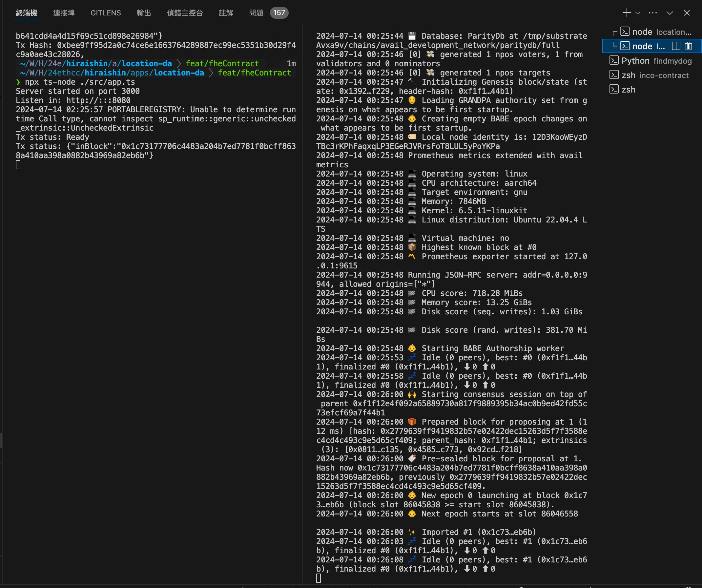The image size is (702, 588).
Task: Switch to the 輸出 output tab
Action: point(144,13)
